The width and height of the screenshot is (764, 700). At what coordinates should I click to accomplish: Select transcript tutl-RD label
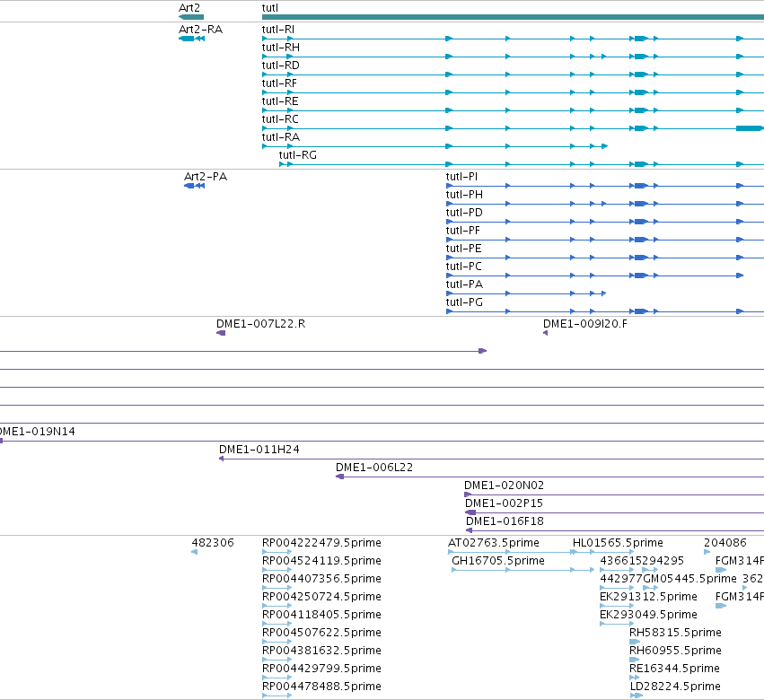281,66
